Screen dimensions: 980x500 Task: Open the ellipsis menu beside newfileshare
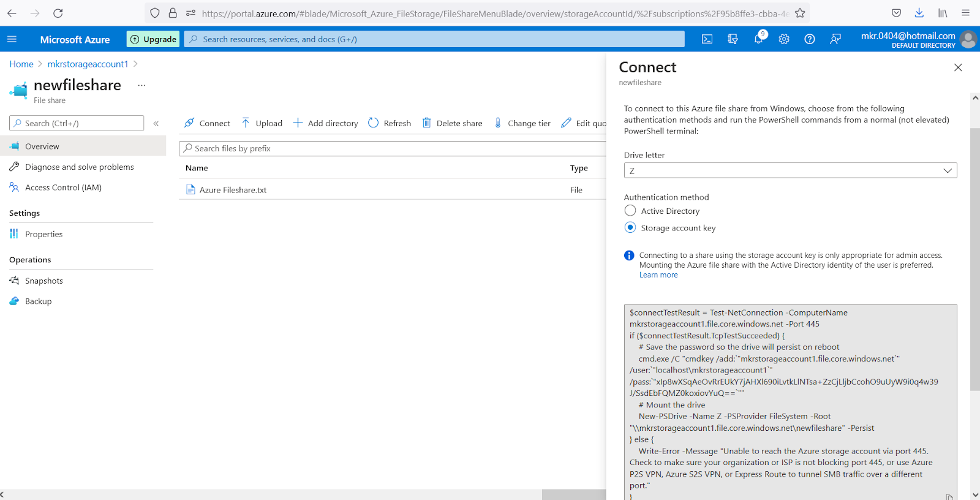point(141,85)
